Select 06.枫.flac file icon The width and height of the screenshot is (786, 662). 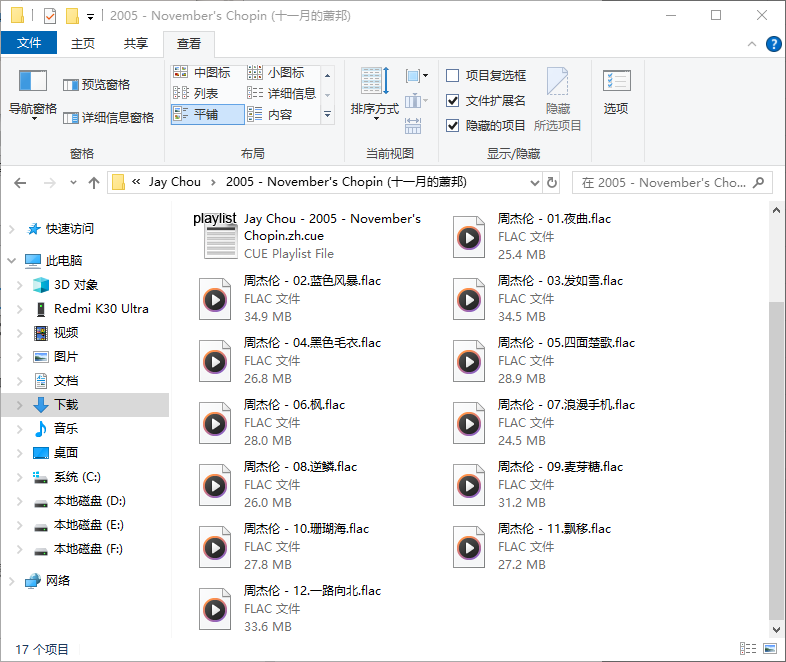tap(215, 424)
